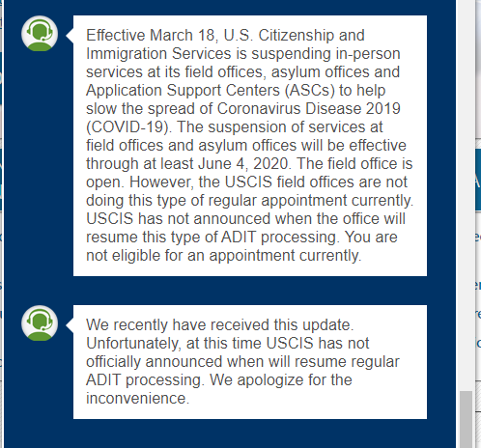This screenshot has height=448, width=481.
Task: Click the '(COVID-19)' text in message
Action: coord(128,127)
